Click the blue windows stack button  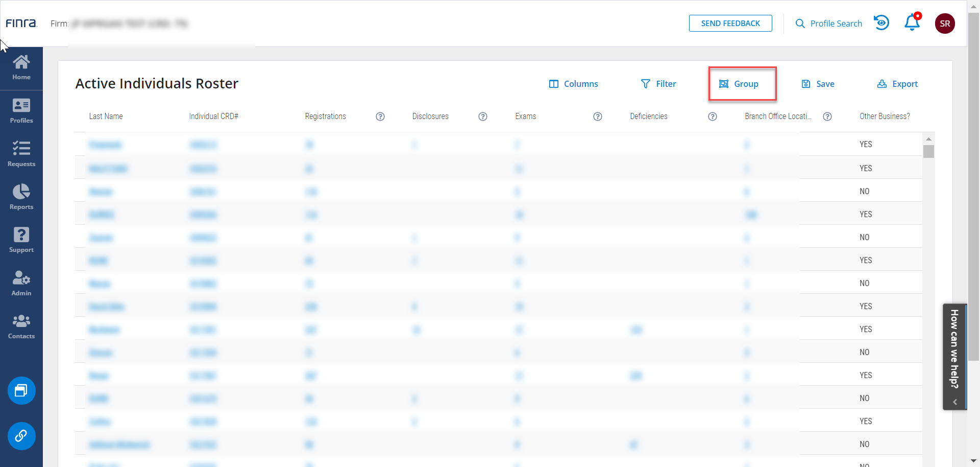click(x=21, y=391)
